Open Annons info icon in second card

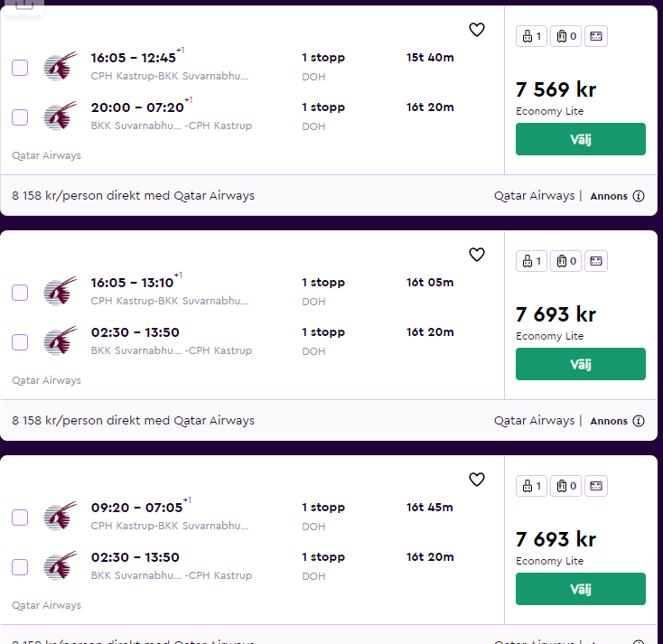(x=639, y=421)
